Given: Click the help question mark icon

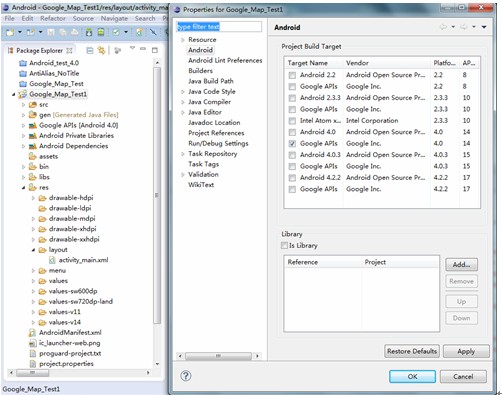Looking at the screenshot, I should point(186,376).
